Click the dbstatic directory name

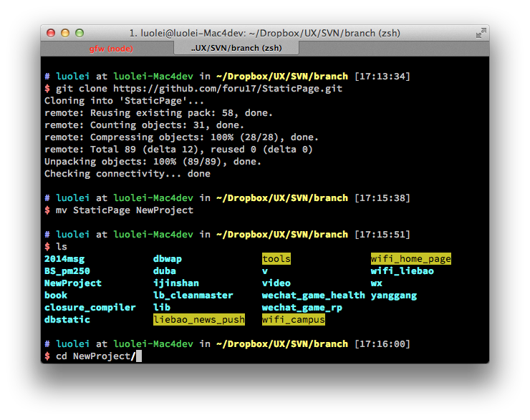click(67, 320)
